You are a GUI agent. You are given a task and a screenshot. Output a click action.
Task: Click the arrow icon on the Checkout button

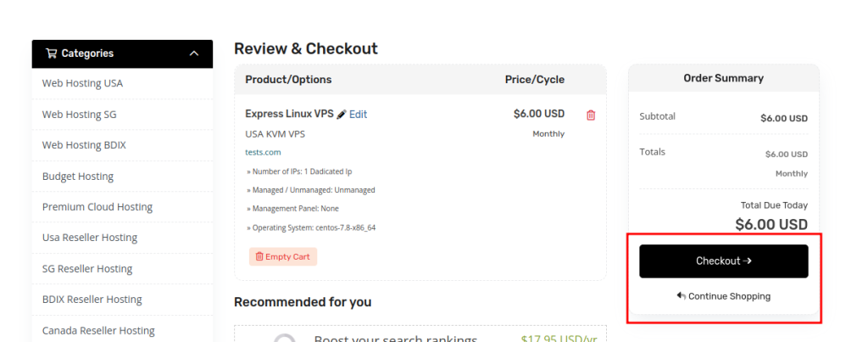click(x=747, y=261)
